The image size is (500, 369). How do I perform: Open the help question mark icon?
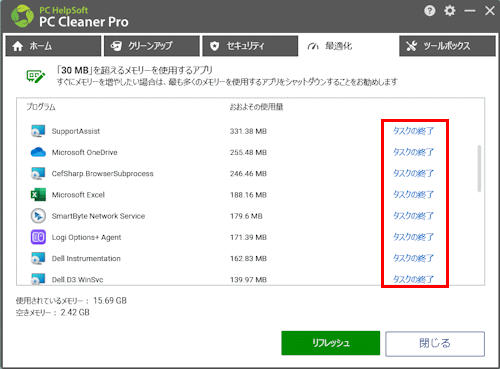click(430, 11)
